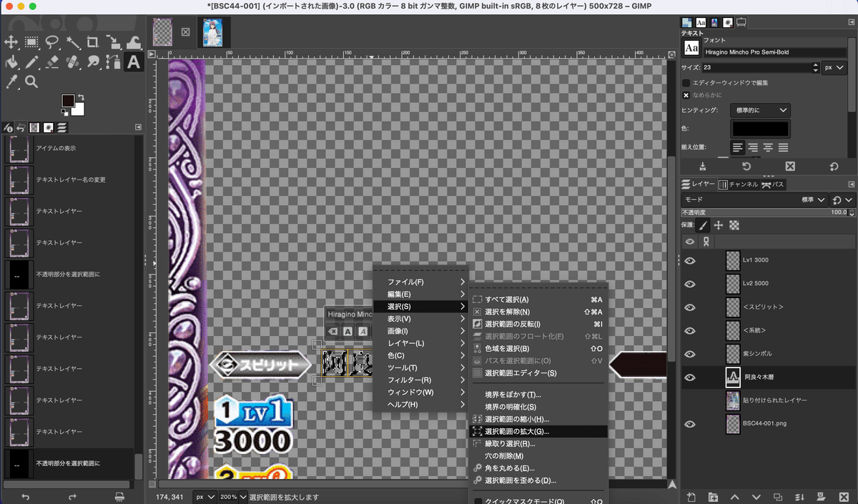Click fill-justify text icon
The height and width of the screenshot is (504, 858).
(783, 147)
